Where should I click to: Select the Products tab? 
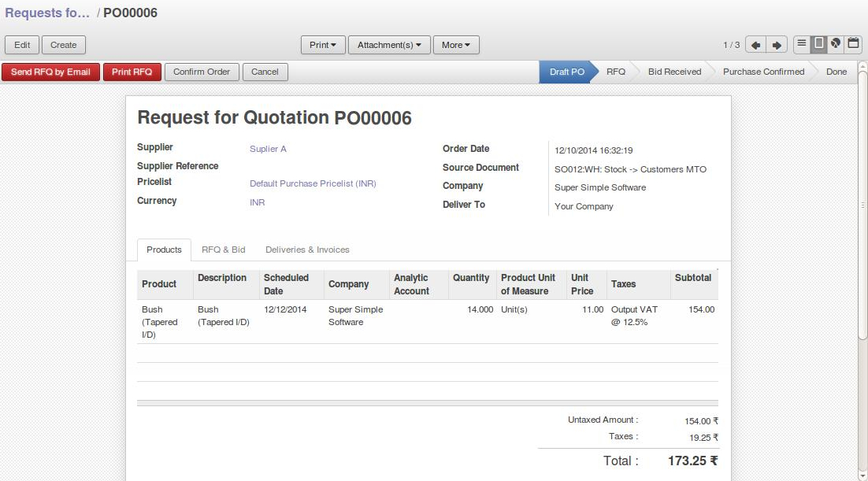[x=164, y=250]
